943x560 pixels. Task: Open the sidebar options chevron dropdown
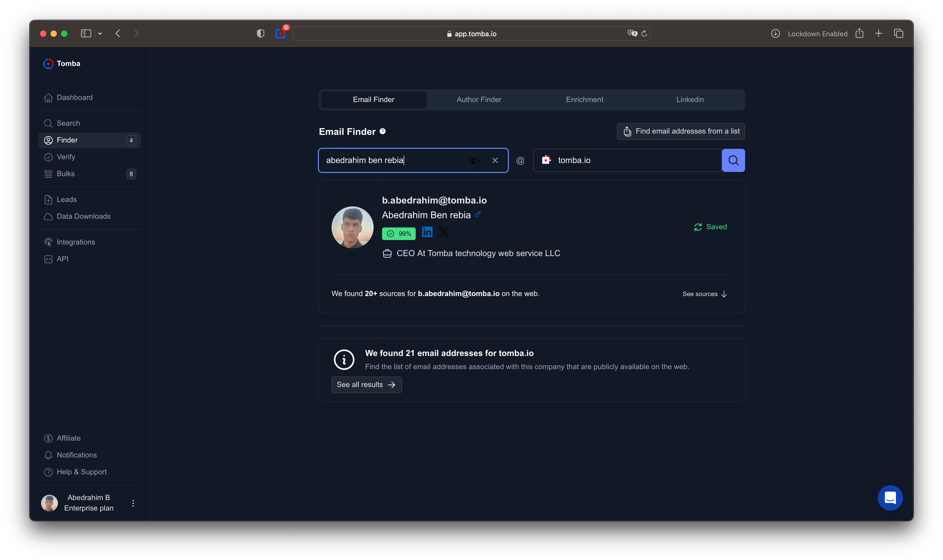coord(100,34)
